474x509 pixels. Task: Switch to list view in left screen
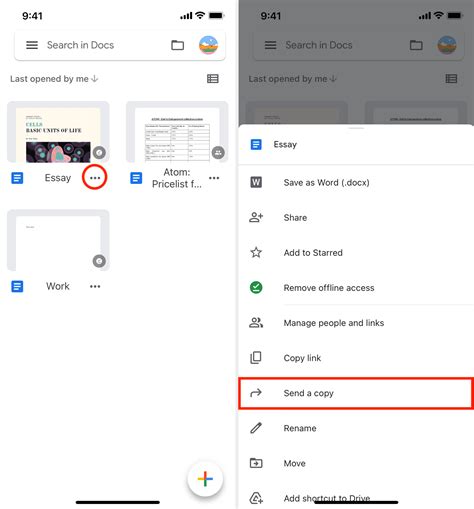[213, 79]
